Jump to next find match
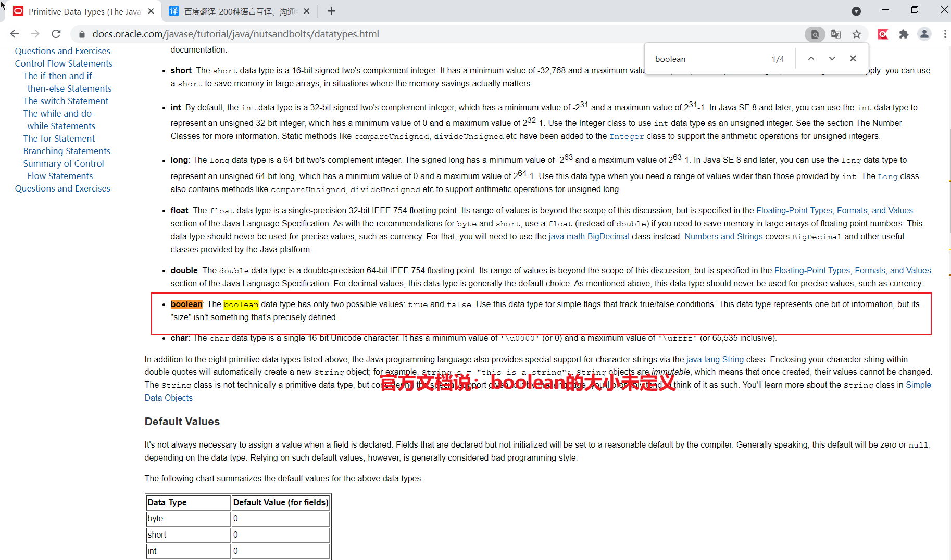Viewport: 951px width, 560px height. point(832,59)
